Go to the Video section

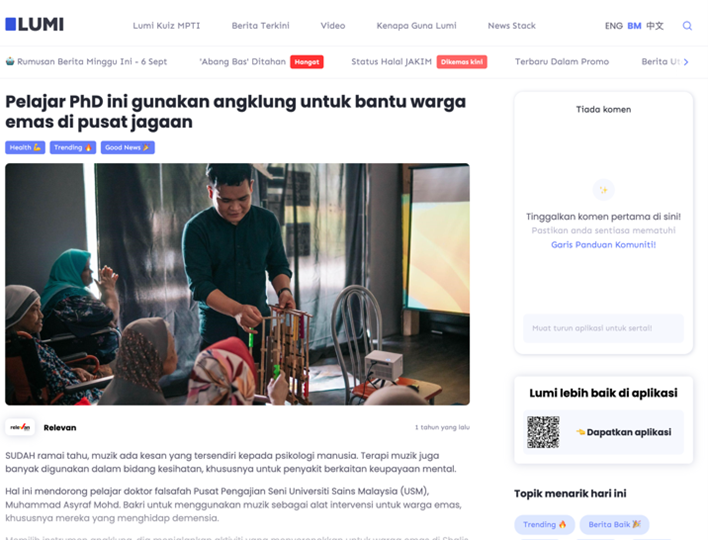333,26
